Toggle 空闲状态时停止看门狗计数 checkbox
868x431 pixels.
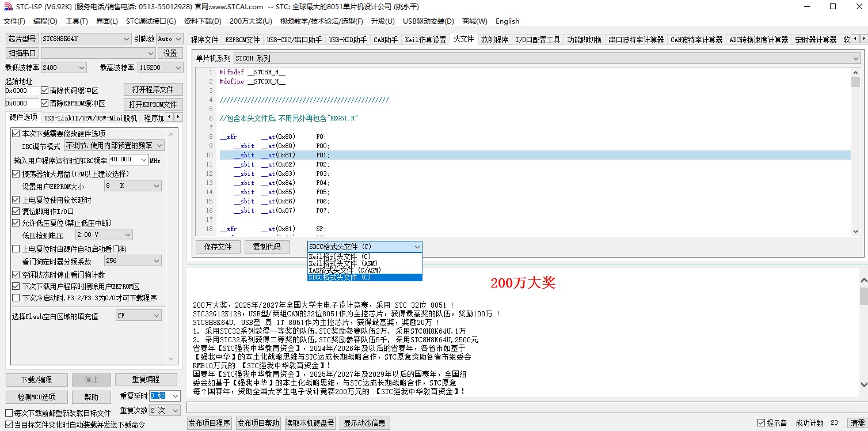[16, 275]
